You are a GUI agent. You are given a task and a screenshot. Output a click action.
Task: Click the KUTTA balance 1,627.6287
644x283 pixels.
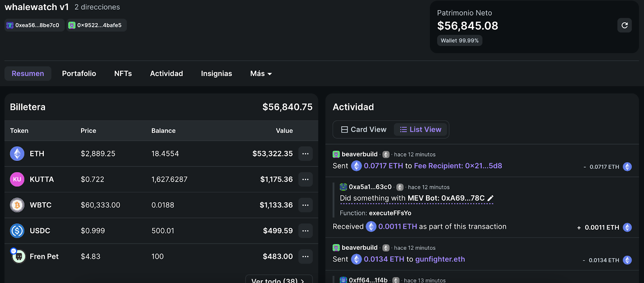169,179
